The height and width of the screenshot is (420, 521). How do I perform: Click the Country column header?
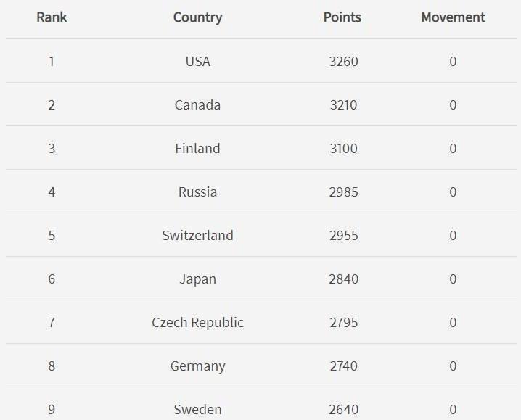(197, 17)
